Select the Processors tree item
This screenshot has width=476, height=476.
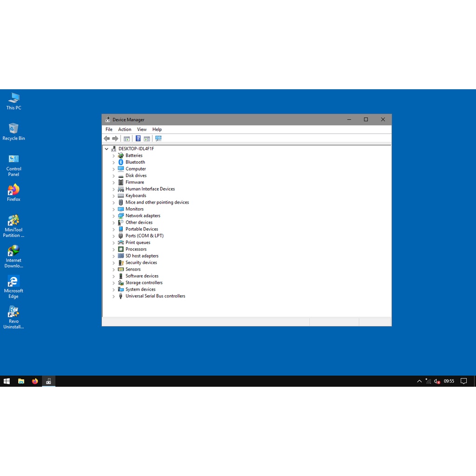pyautogui.click(x=136, y=249)
